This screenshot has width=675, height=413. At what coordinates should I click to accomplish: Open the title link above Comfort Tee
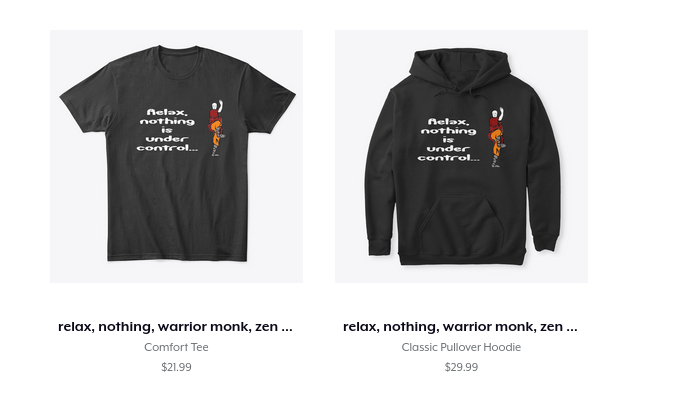[175, 327]
